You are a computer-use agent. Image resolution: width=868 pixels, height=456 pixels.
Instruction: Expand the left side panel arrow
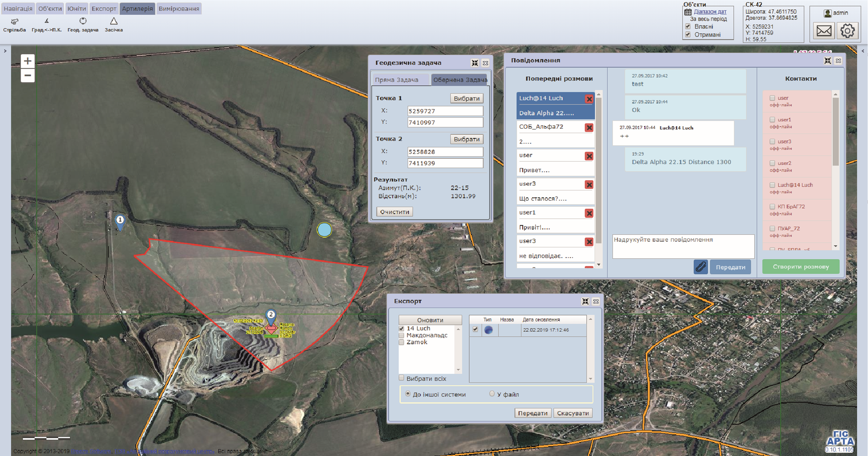click(x=5, y=51)
